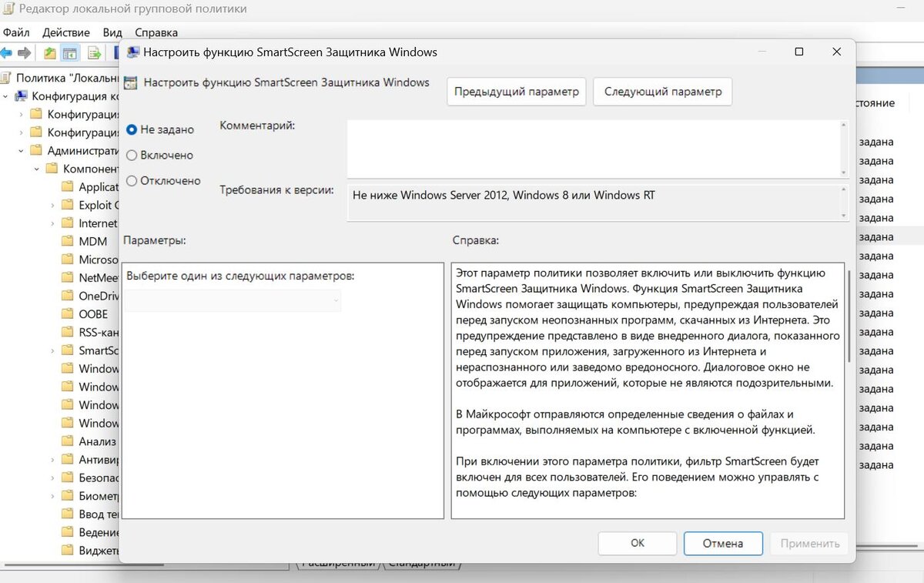Click the policy setting icon beside heading
Viewport: 924px width, 583px height.
[x=131, y=83]
